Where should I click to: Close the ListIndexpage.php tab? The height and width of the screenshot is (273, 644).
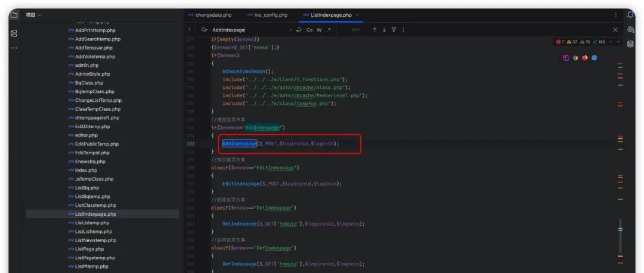[x=357, y=15]
